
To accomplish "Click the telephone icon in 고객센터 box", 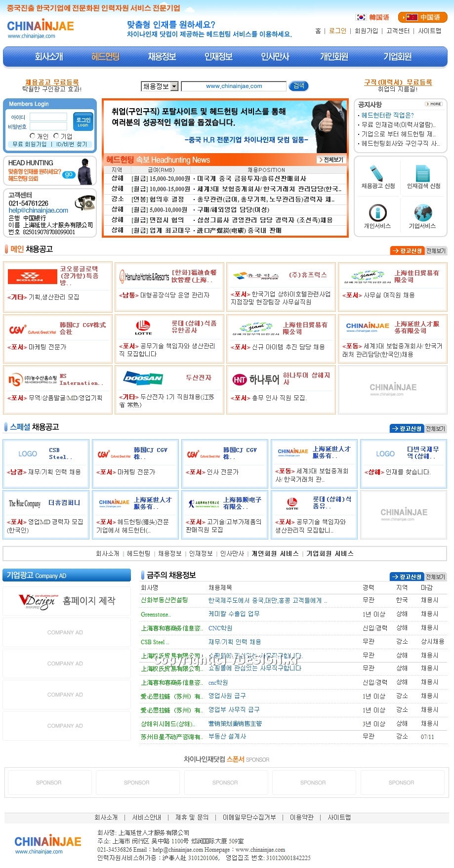I will [85, 203].
